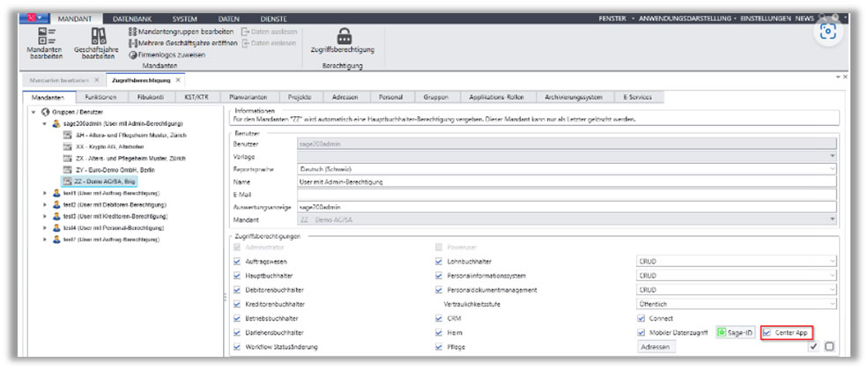Uncheck the Debitorenbuchhalter permission
This screenshot has height=370, width=868.
point(238,290)
